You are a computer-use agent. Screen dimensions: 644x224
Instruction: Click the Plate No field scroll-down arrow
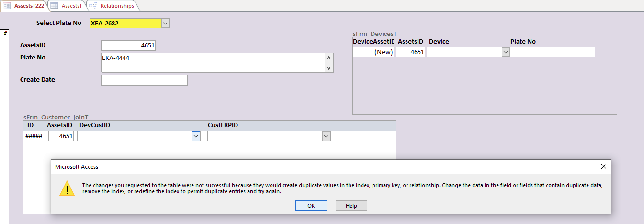click(328, 68)
